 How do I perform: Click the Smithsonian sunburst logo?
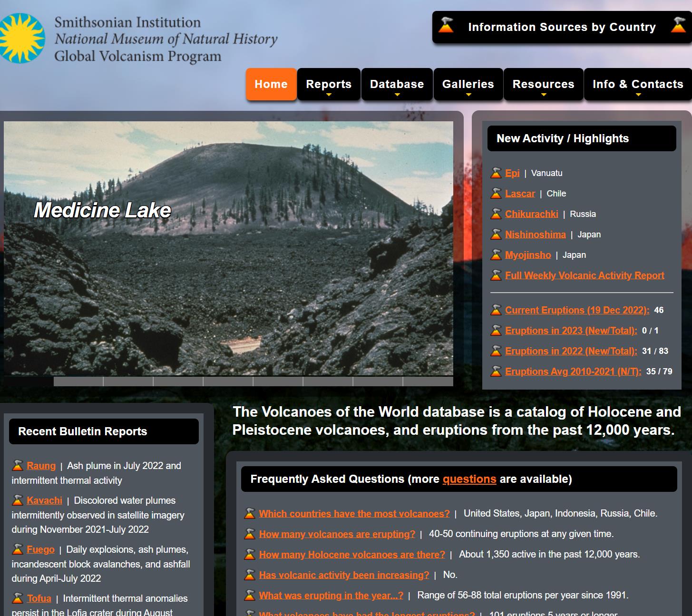[x=21, y=39]
